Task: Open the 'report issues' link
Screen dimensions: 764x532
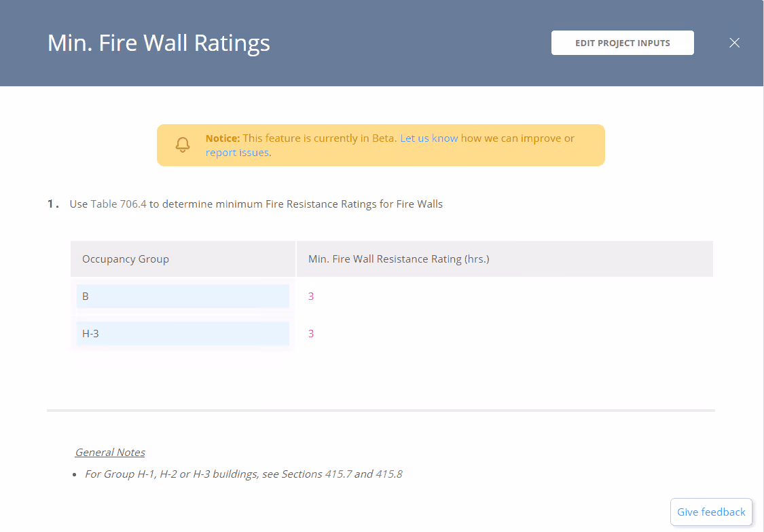Action: click(237, 153)
